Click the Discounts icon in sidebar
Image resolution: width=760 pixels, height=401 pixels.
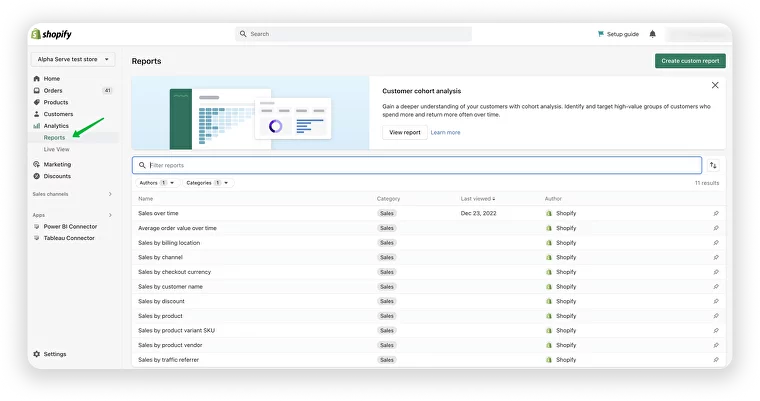coord(36,176)
